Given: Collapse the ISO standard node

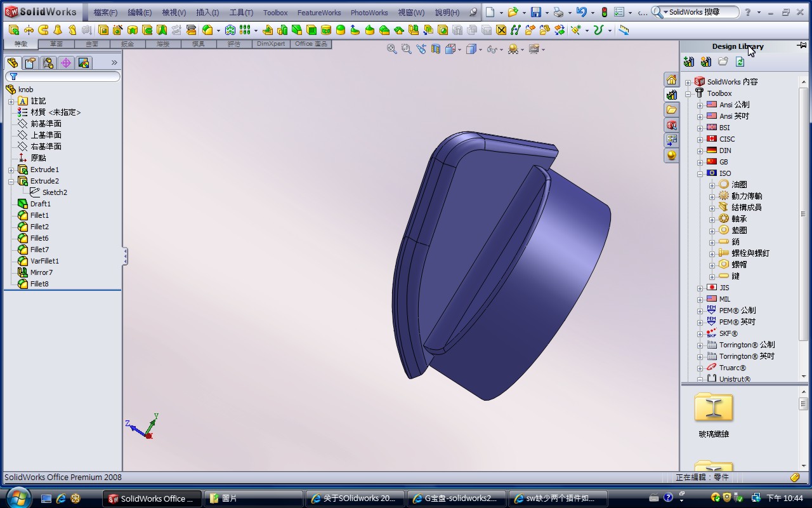Looking at the screenshot, I should click(x=700, y=173).
